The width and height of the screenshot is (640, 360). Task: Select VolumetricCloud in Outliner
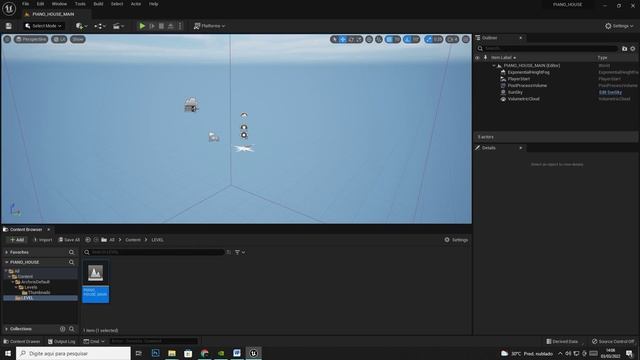click(523, 99)
